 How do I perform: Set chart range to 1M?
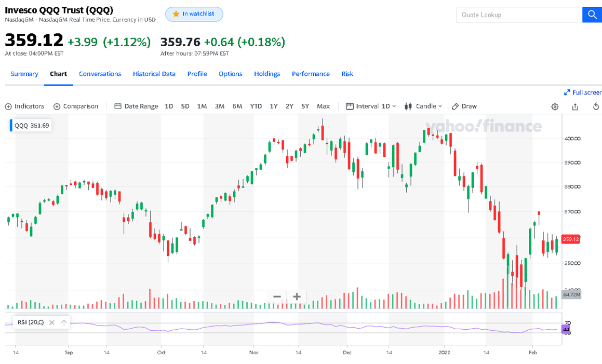tap(202, 106)
